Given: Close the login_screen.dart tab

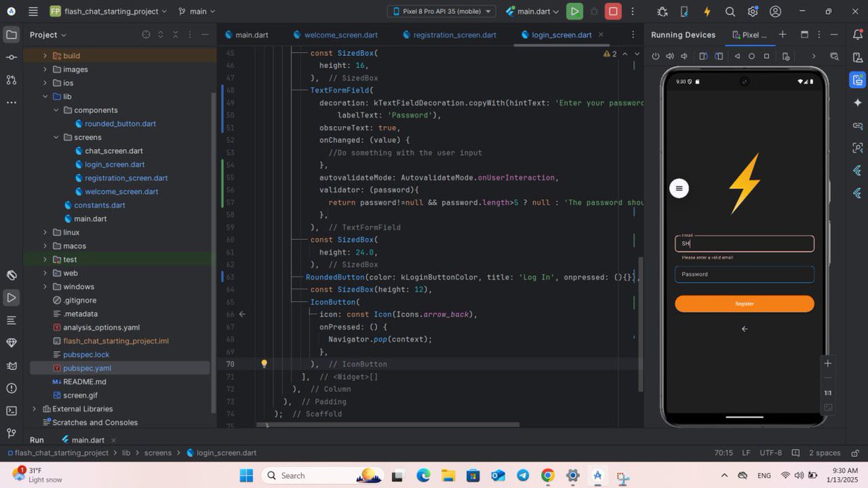Looking at the screenshot, I should coord(600,35).
